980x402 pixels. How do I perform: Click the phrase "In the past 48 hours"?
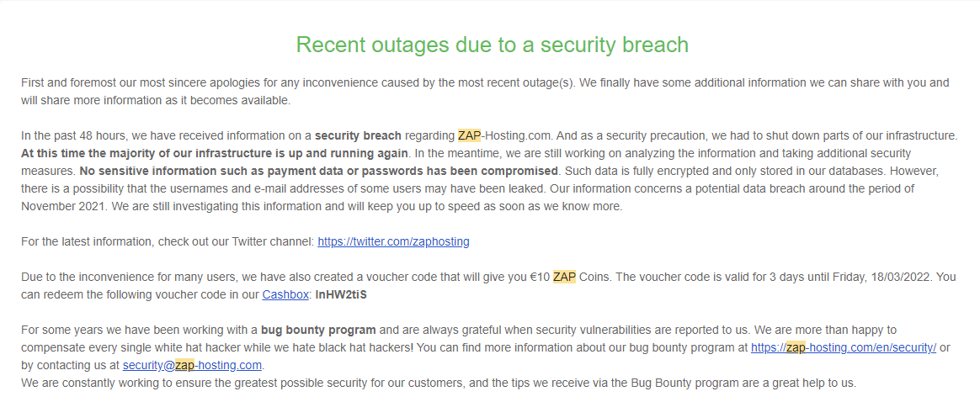coord(72,135)
